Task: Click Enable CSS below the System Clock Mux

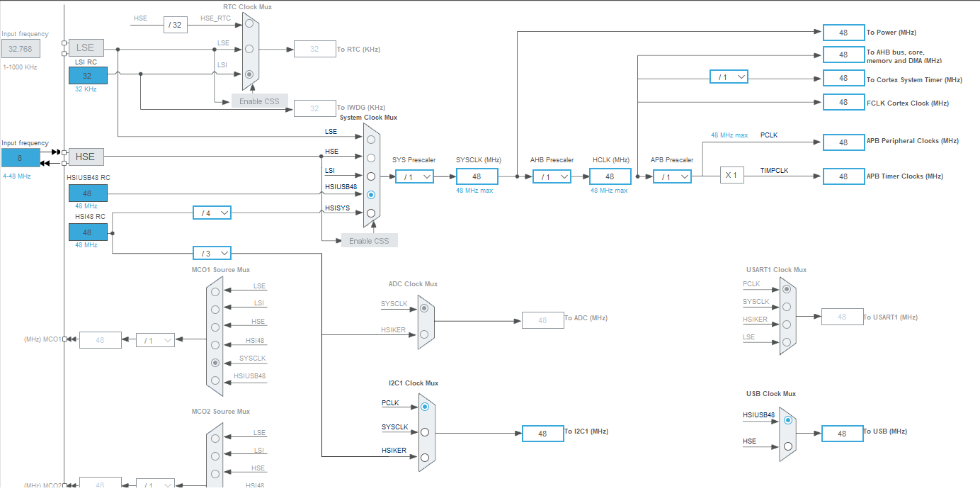Action: (369, 239)
